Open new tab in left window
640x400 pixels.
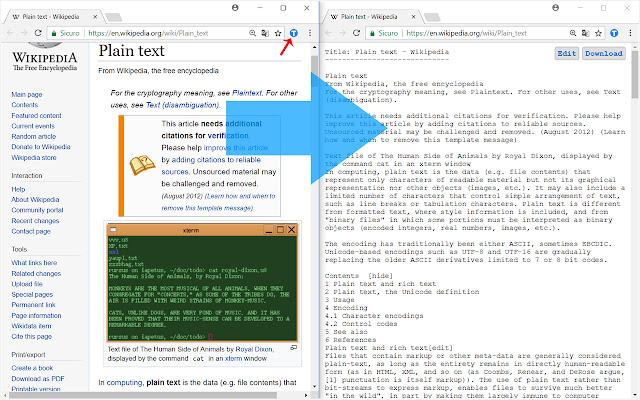coord(113,17)
